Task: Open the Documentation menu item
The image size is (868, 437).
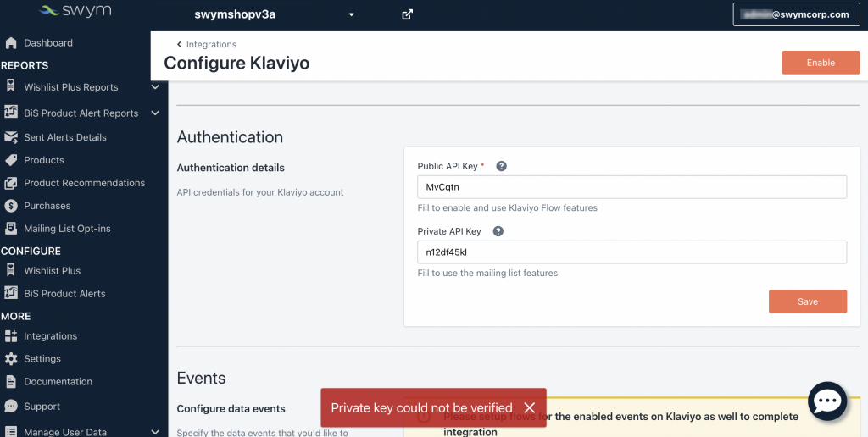Action: (58, 382)
